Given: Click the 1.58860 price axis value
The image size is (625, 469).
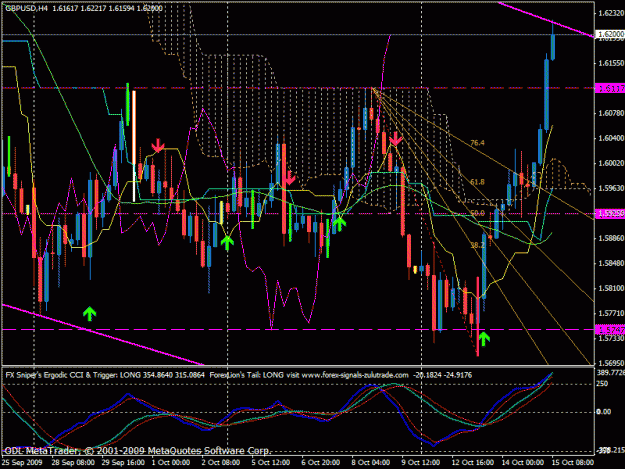Looking at the screenshot, I should [611, 238].
